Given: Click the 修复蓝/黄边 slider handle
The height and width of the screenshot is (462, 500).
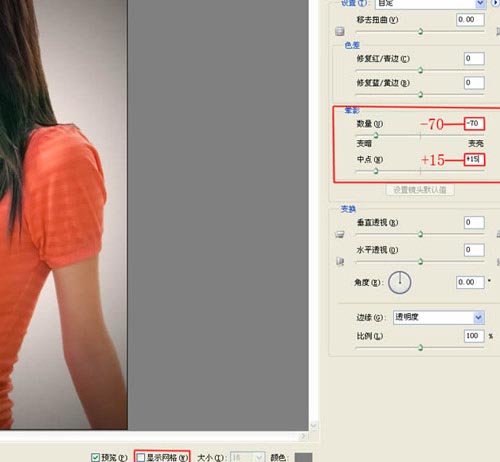Looking at the screenshot, I should (x=420, y=95).
